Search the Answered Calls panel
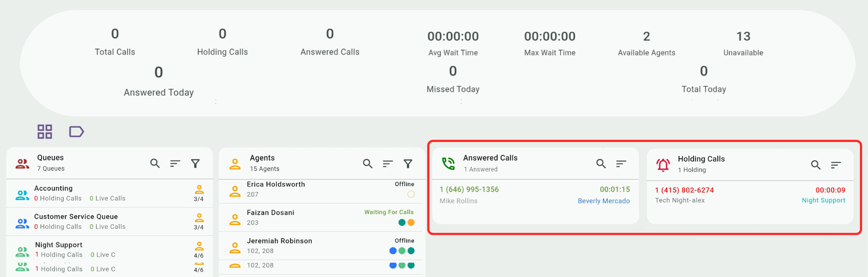 tap(601, 163)
